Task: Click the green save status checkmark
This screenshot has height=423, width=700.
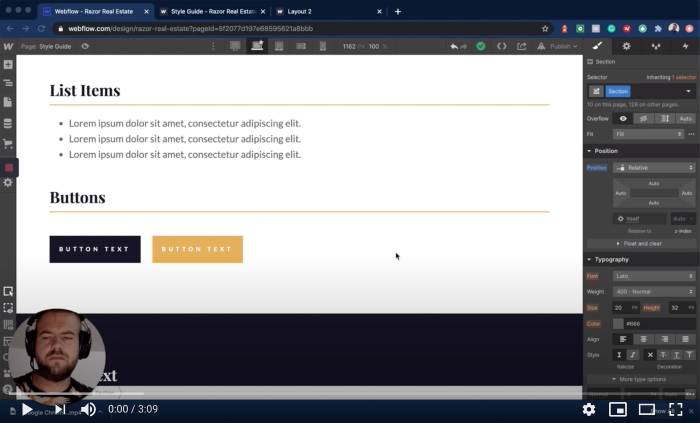Action: [x=481, y=46]
